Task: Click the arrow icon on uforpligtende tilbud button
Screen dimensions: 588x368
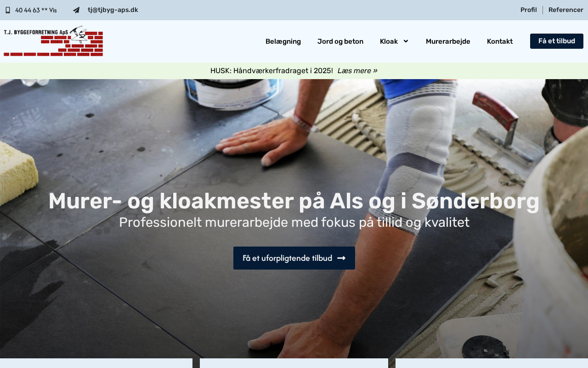Action: pos(341,258)
